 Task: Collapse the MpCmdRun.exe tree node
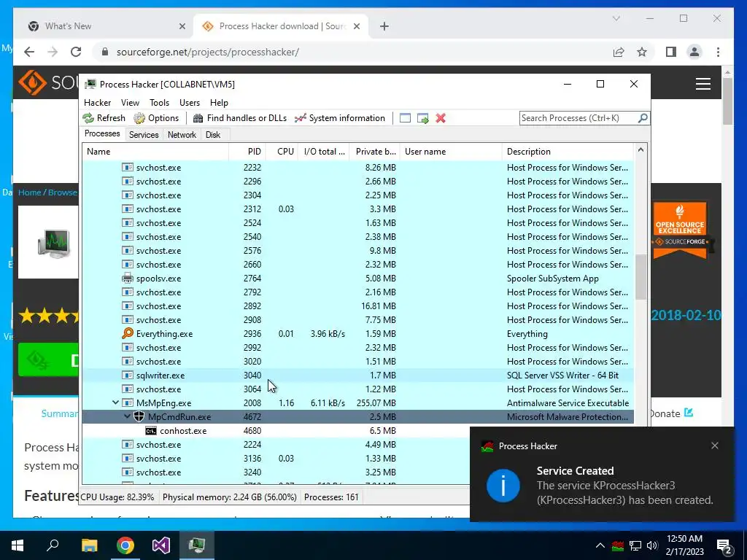(x=127, y=416)
